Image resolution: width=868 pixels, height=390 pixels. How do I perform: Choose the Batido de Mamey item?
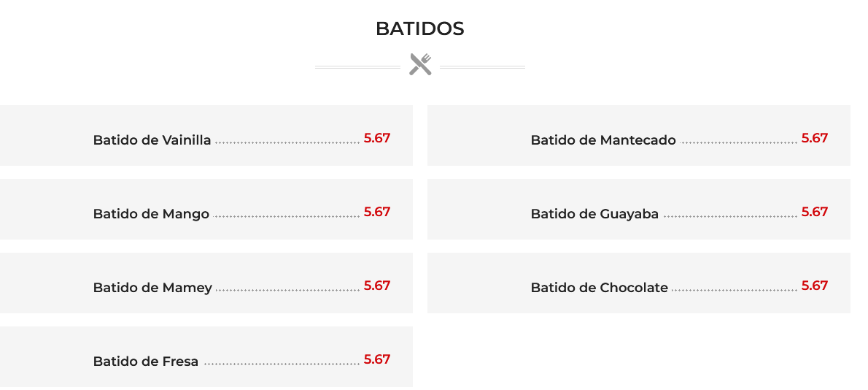click(152, 288)
